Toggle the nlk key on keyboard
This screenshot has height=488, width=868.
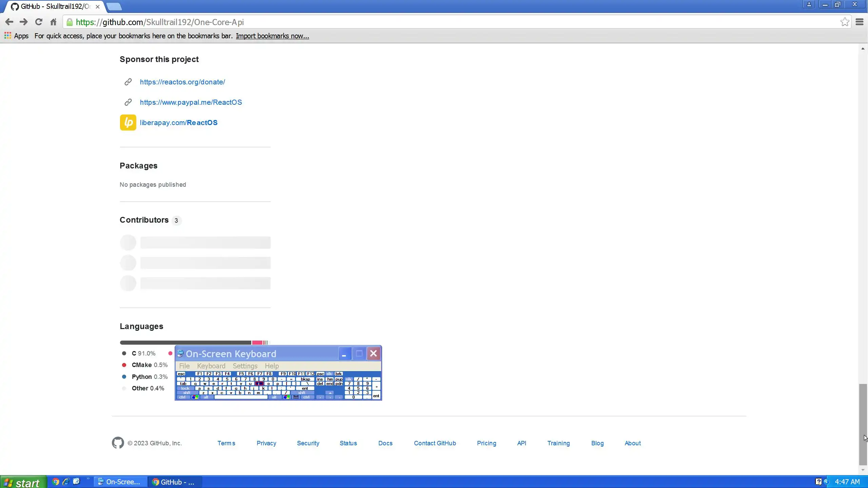tap(349, 379)
